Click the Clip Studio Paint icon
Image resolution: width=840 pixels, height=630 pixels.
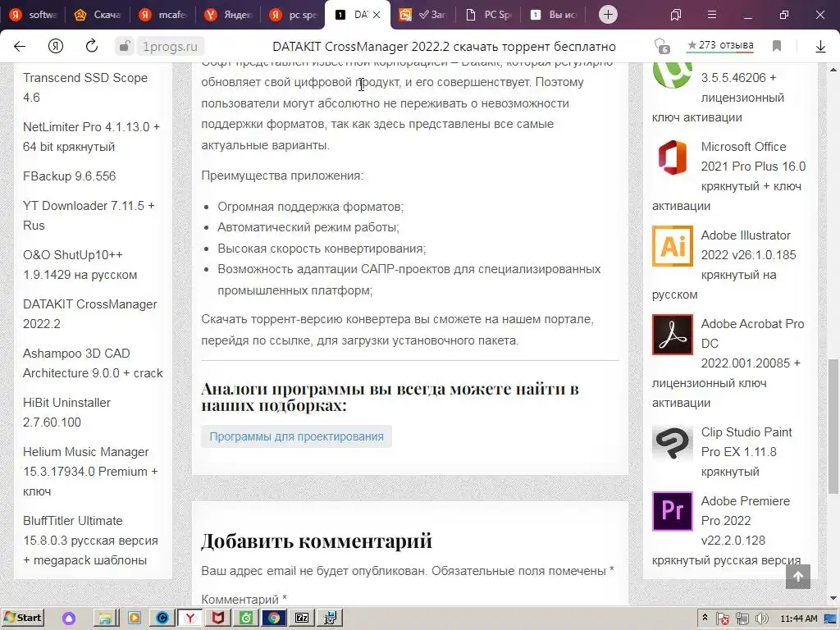click(673, 443)
